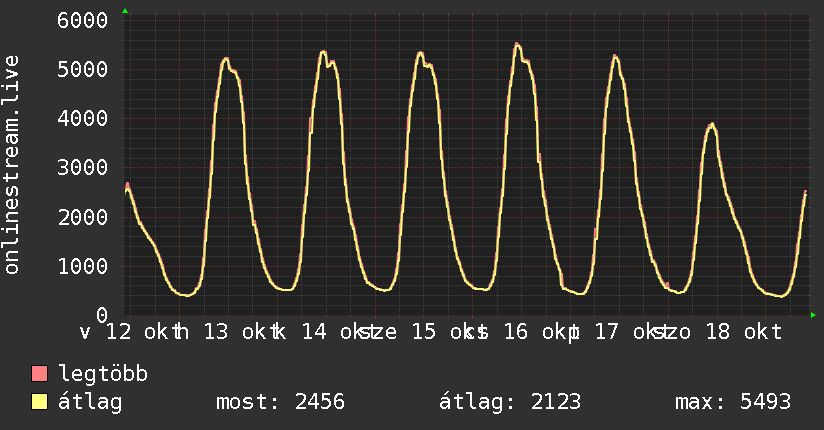Click the 6000 y-axis label
The width and height of the screenshot is (824, 430).
(83, 21)
